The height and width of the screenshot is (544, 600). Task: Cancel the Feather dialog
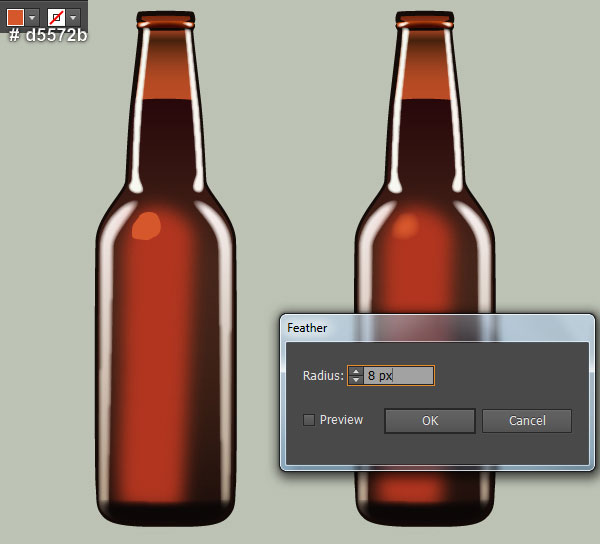pyautogui.click(x=527, y=421)
